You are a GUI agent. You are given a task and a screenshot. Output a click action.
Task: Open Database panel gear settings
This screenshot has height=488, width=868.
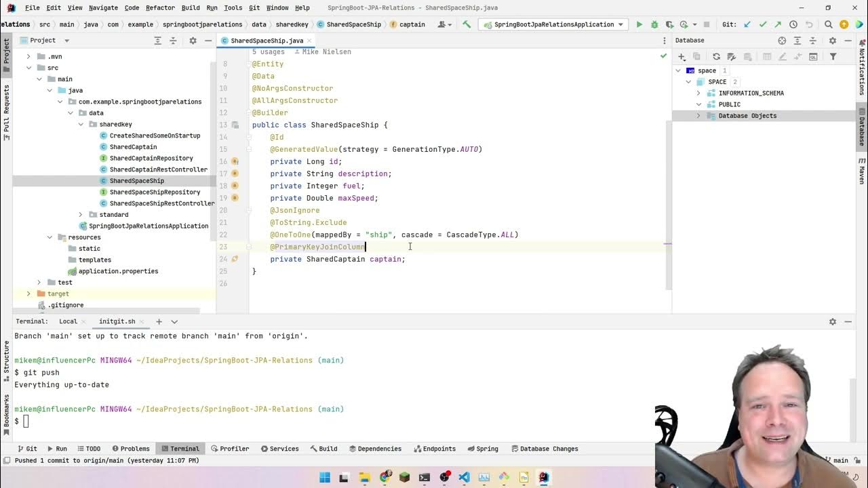(x=833, y=41)
